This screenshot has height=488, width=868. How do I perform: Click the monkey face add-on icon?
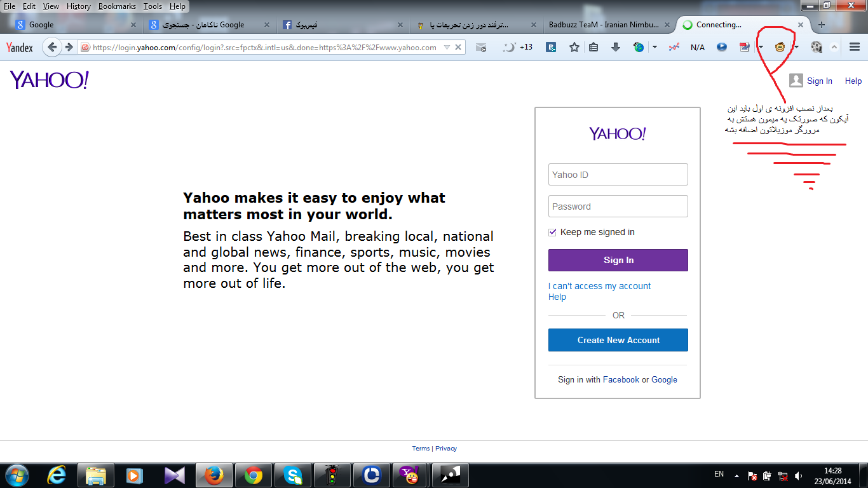click(x=779, y=47)
